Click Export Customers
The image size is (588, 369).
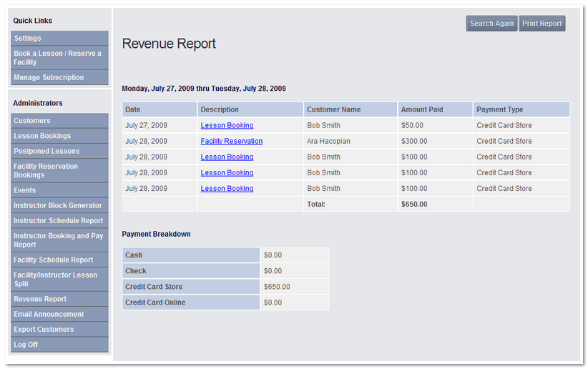click(59, 330)
